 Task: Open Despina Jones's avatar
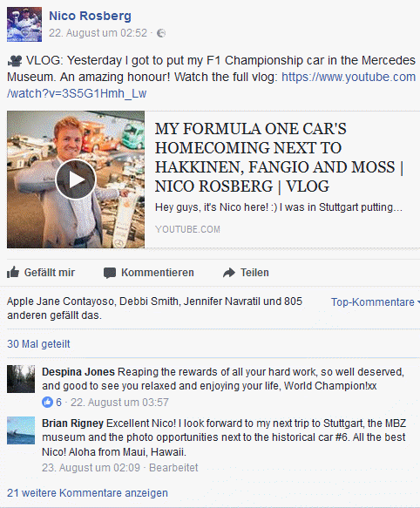21,379
